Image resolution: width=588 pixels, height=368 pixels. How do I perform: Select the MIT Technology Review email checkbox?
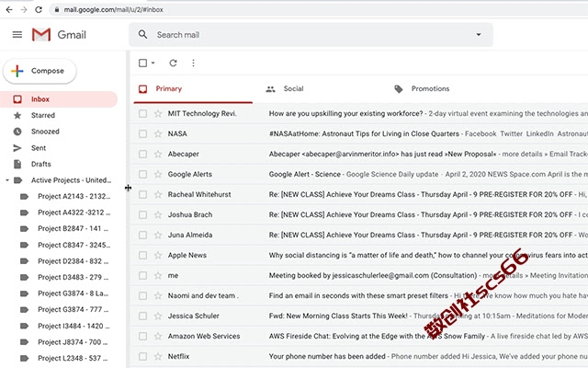point(143,113)
